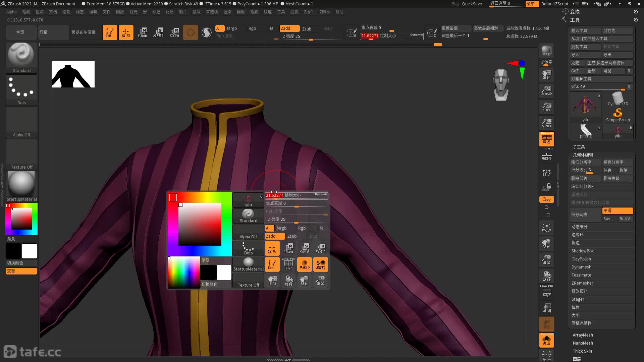This screenshot has height=362, width=644.
Task: Click the Standard brush in popup palette
Action: tap(248, 216)
